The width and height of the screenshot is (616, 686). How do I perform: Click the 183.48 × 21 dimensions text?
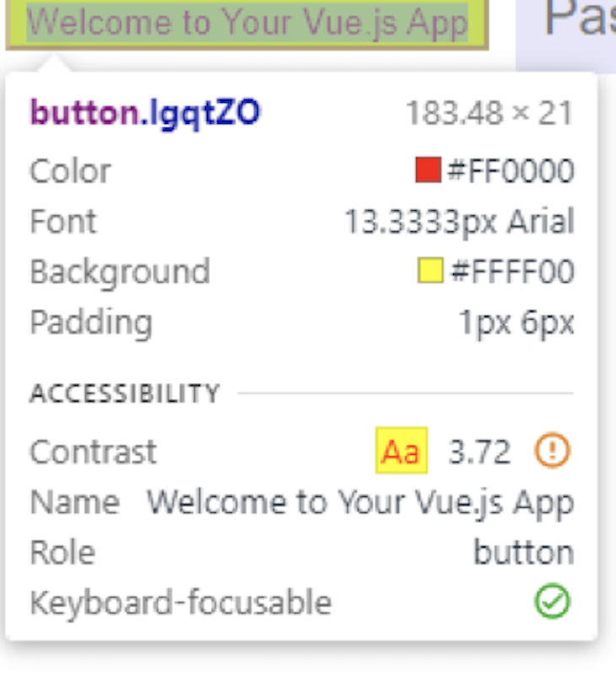[489, 113]
